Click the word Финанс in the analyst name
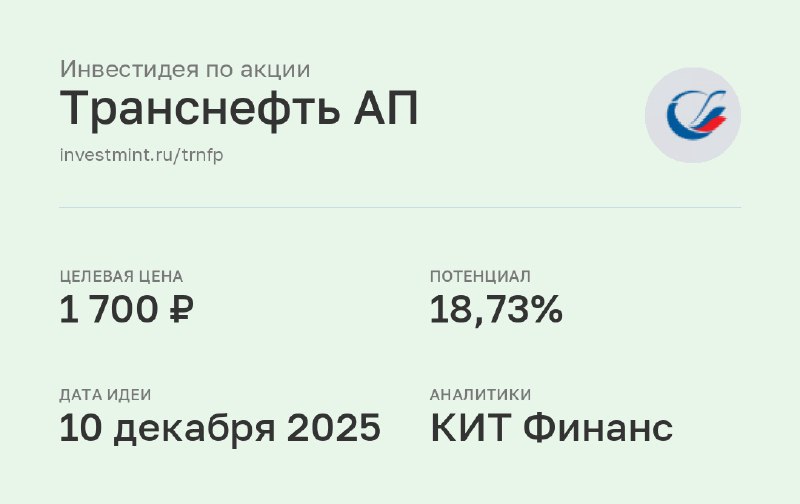Viewport: 800px width, 504px height. (x=598, y=427)
